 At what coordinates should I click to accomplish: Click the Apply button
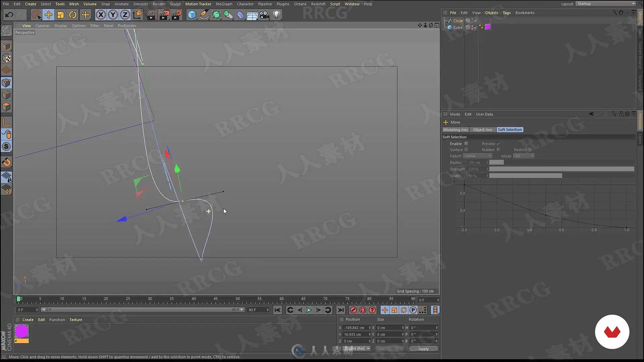click(x=423, y=349)
